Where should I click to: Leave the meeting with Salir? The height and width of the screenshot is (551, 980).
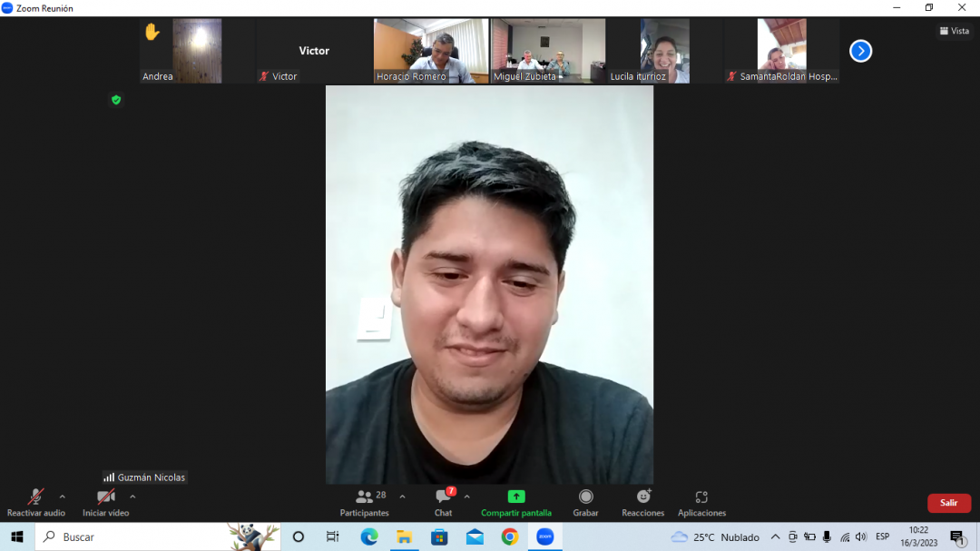pyautogui.click(x=949, y=503)
